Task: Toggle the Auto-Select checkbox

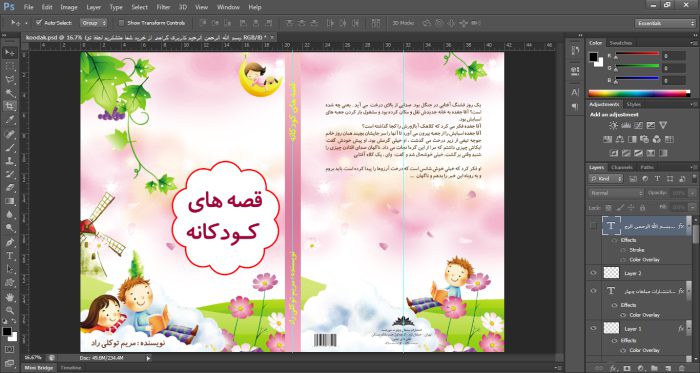Action: [x=39, y=22]
